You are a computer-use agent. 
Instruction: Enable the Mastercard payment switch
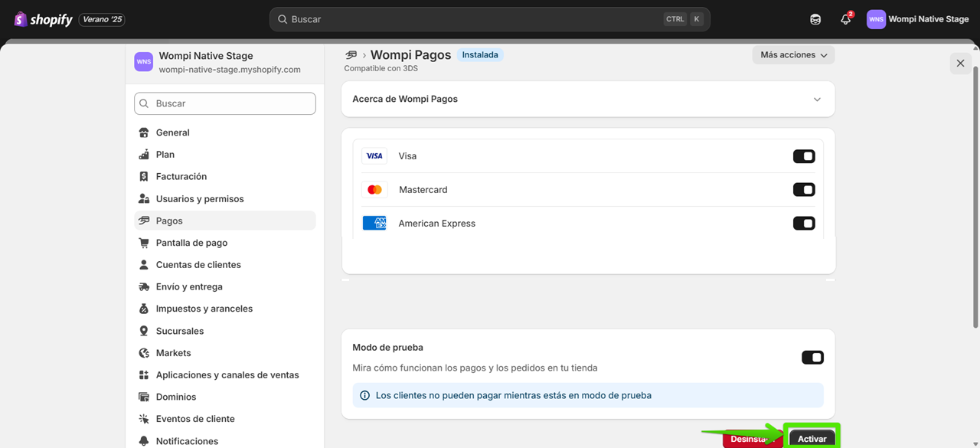(x=804, y=189)
